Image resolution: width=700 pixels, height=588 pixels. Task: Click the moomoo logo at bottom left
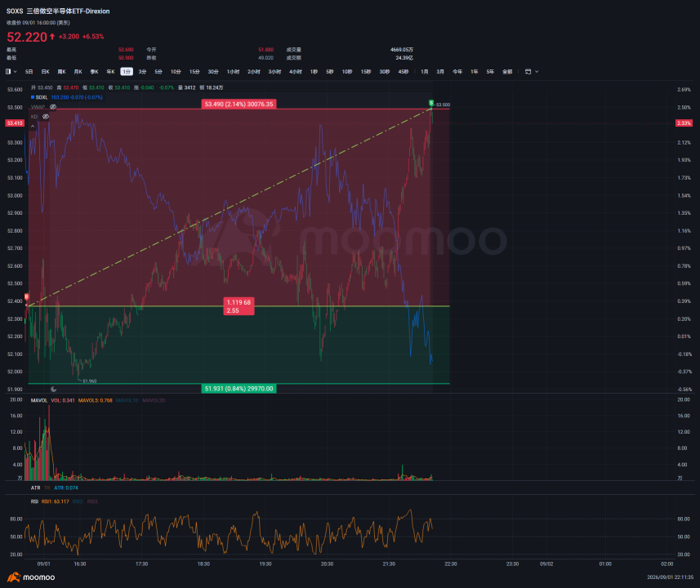click(x=31, y=577)
